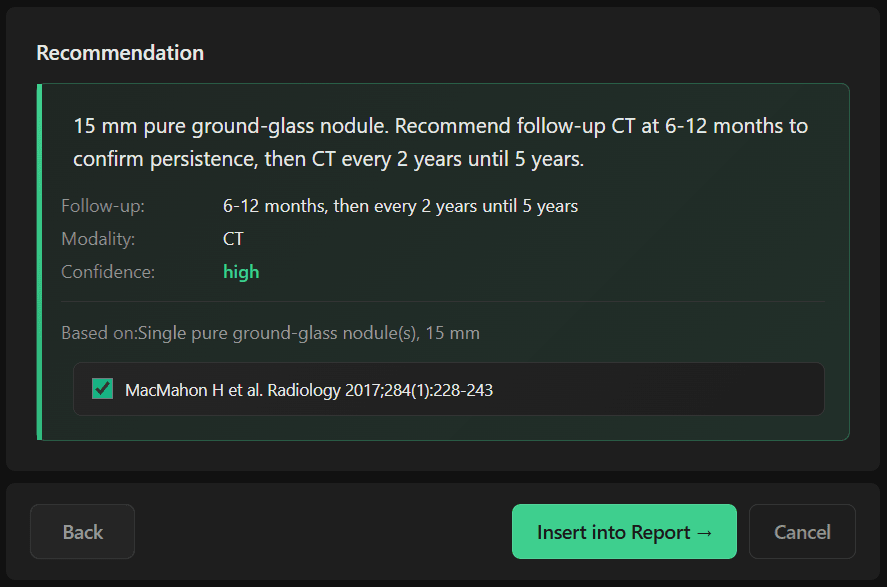Click the CT modality value

point(233,238)
